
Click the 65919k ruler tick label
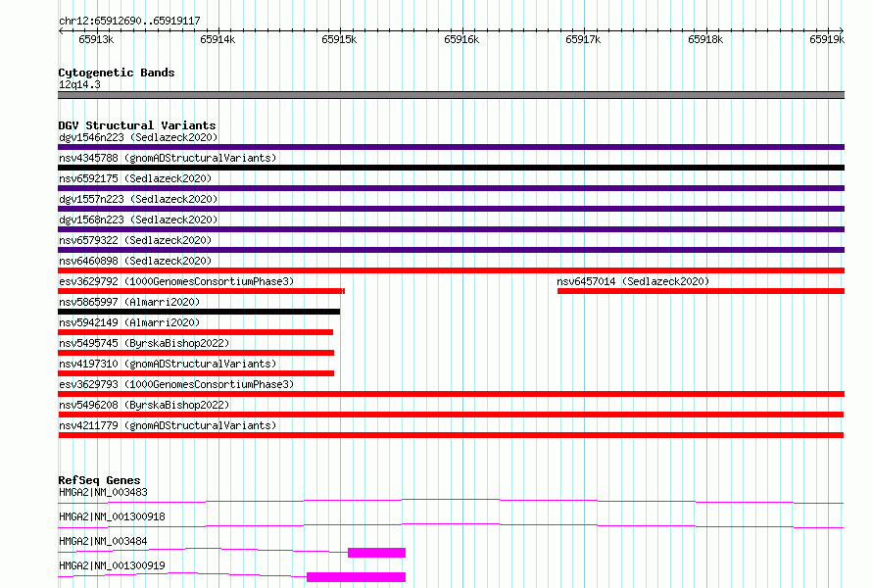[x=827, y=39]
